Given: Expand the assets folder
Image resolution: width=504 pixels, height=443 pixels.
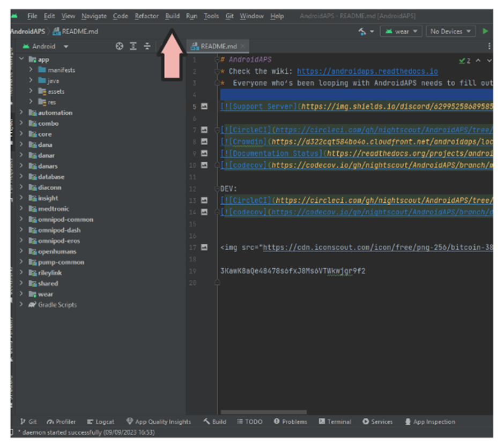Looking at the screenshot, I should [x=31, y=91].
